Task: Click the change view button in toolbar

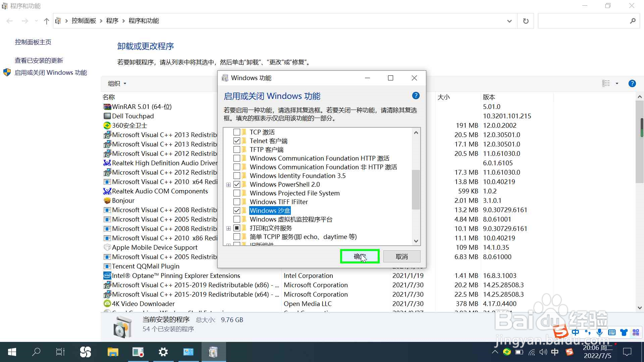Action: [606, 83]
